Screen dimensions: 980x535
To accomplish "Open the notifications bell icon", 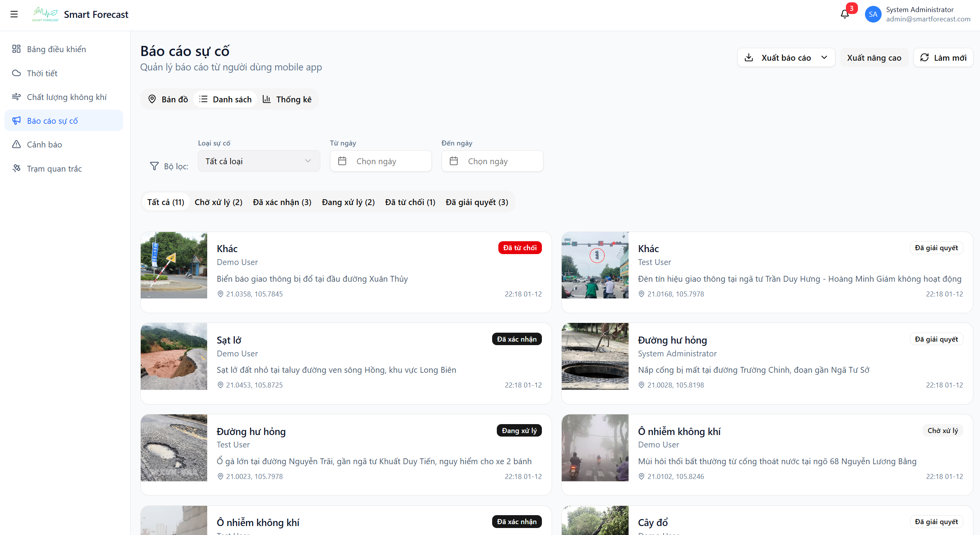I will click(x=844, y=14).
